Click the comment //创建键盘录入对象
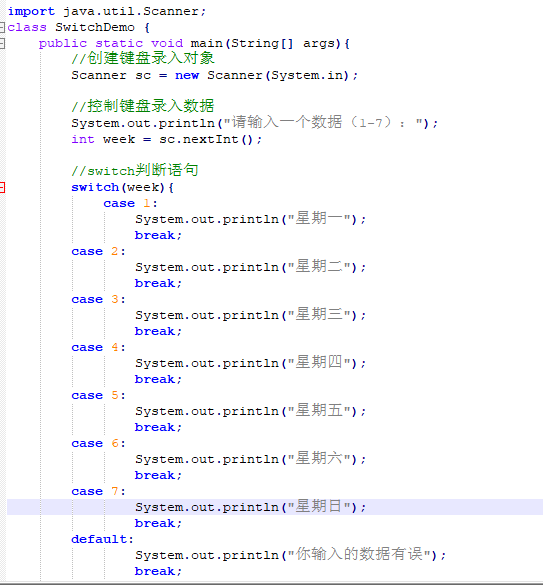 pyautogui.click(x=143, y=58)
